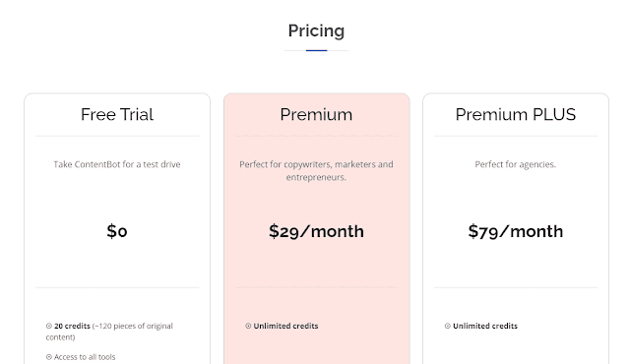Click 'Perfect for agencies.' description
This screenshot has height=364, width=629.
(516, 164)
